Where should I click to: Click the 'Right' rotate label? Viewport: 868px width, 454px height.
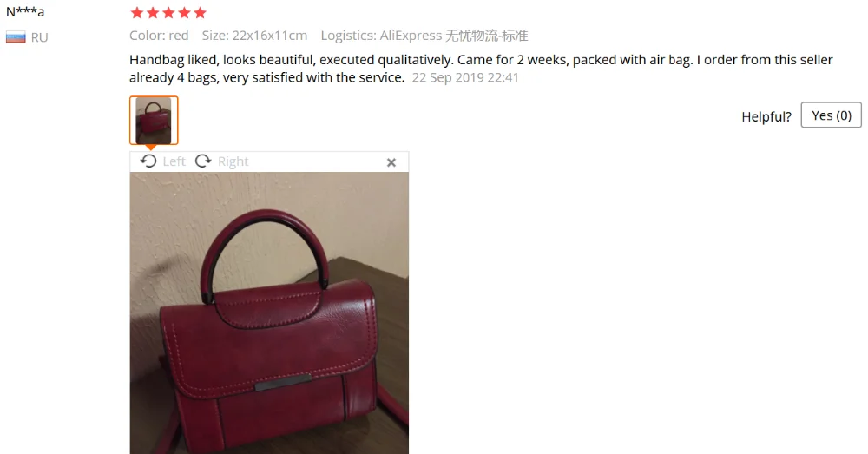point(233,161)
